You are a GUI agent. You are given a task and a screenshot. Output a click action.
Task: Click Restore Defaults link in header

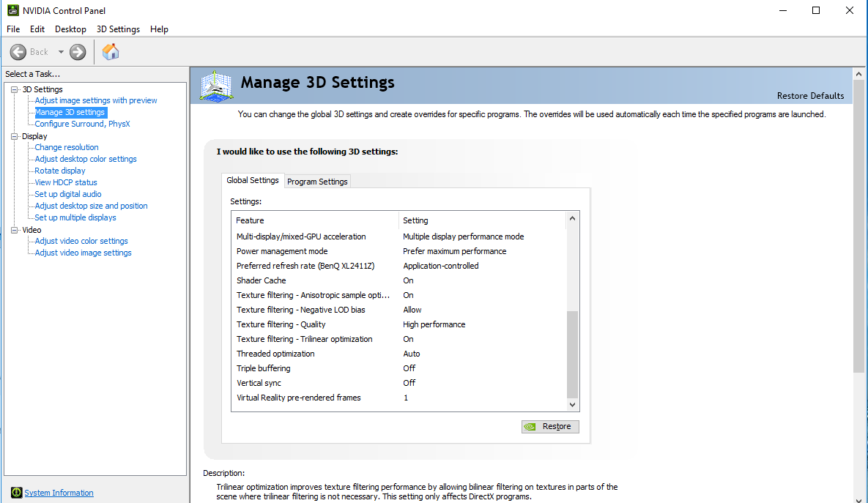tap(810, 96)
